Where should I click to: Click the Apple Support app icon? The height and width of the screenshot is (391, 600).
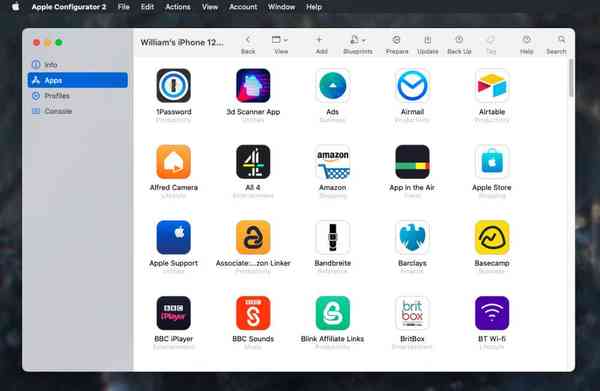[x=173, y=237]
